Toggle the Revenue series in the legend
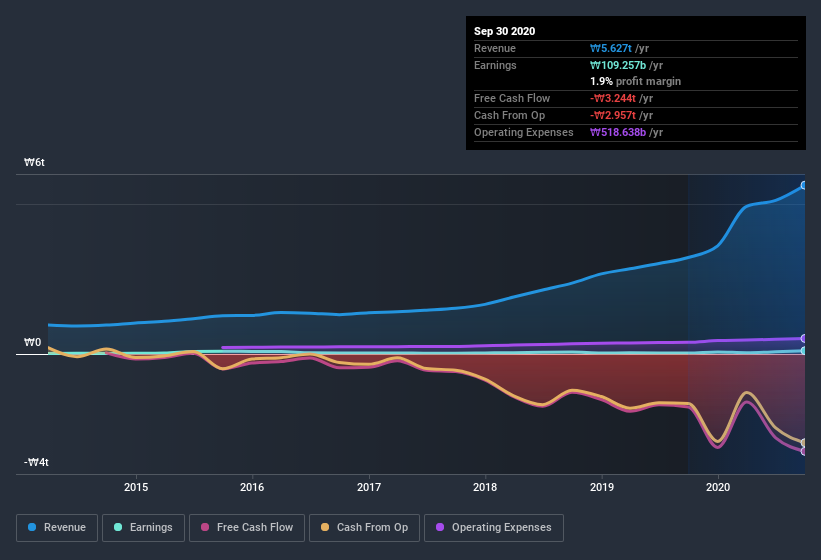Viewport: 821px width, 560px height. (57, 527)
